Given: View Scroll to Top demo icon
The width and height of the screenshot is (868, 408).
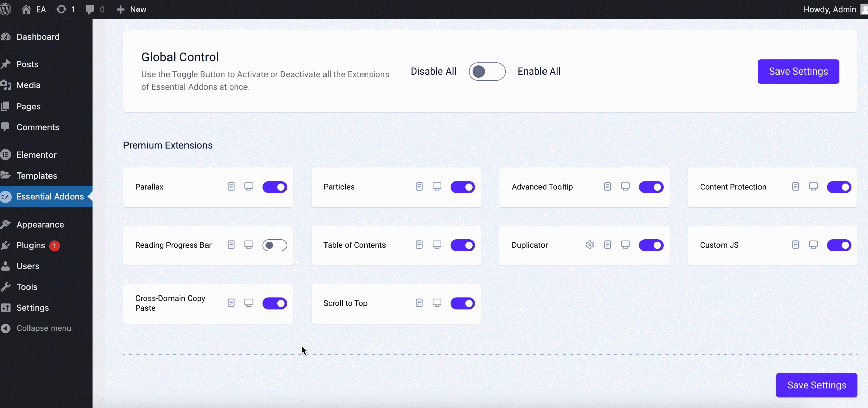Looking at the screenshot, I should click(x=437, y=303).
